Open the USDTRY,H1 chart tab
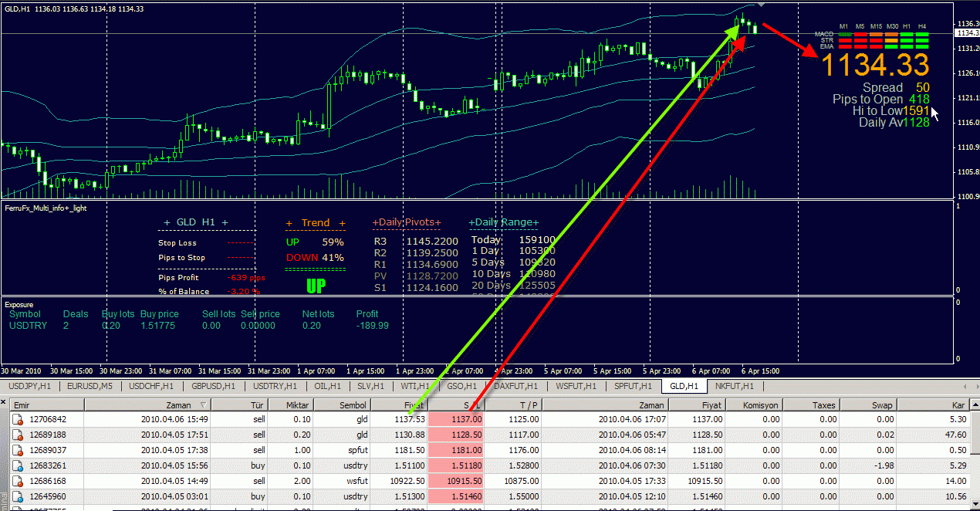This screenshot has width=980, height=511. [x=275, y=386]
